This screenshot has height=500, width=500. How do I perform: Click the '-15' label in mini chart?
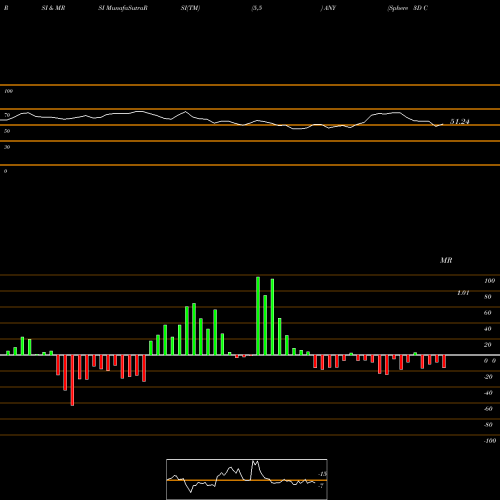(322, 474)
